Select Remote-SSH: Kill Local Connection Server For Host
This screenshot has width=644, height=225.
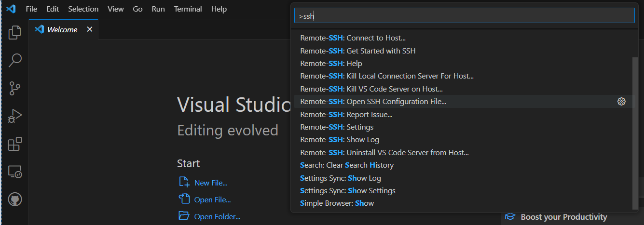click(x=463, y=76)
